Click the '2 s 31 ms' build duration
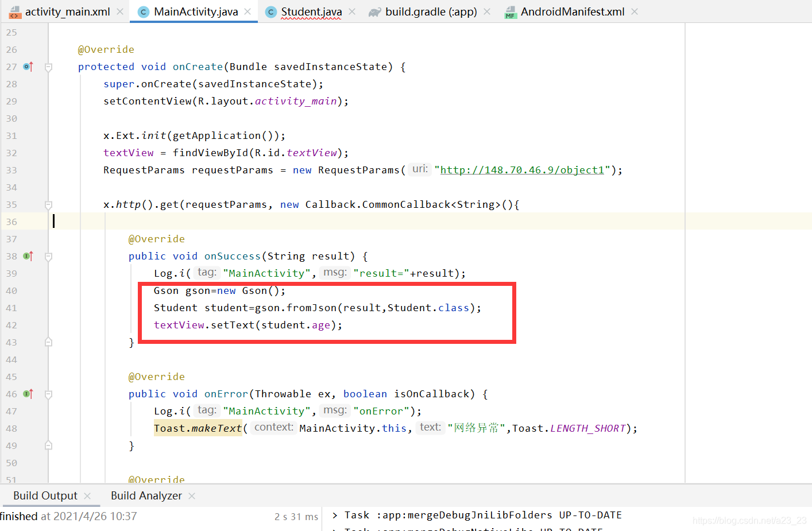The width and height of the screenshot is (812, 531). click(296, 517)
